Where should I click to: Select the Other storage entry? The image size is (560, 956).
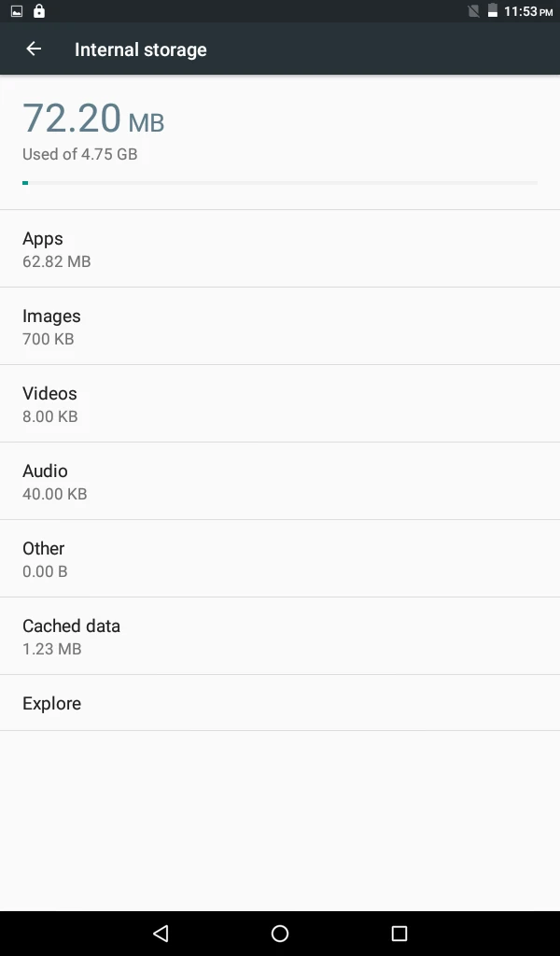[x=280, y=558]
